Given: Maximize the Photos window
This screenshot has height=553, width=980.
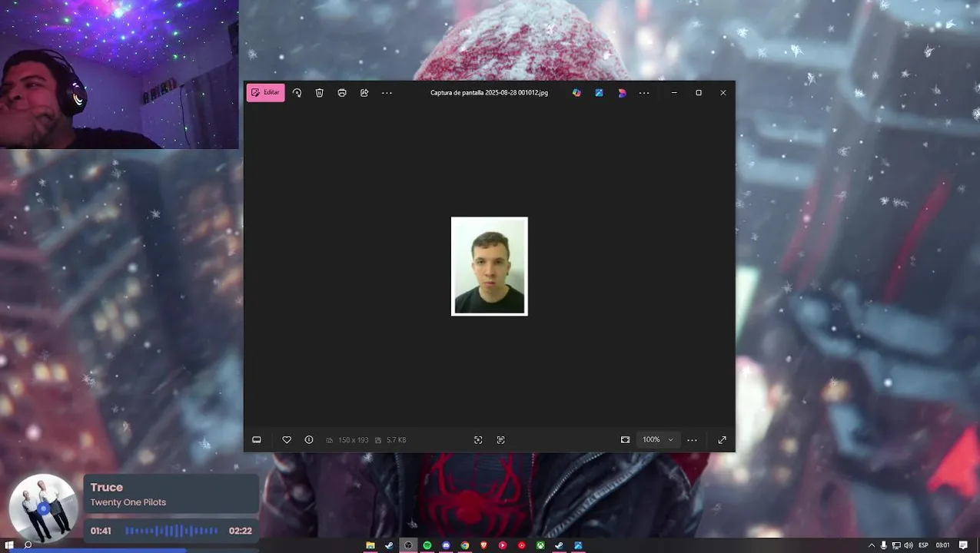Looking at the screenshot, I should pos(699,92).
